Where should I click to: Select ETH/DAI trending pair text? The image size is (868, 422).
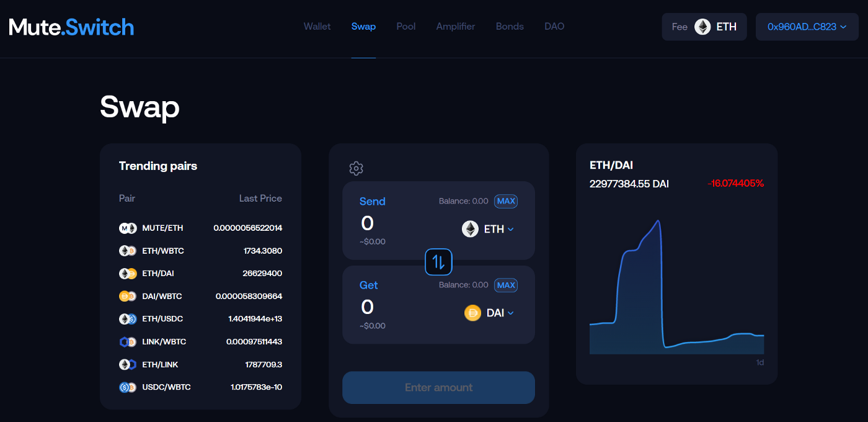[159, 274]
